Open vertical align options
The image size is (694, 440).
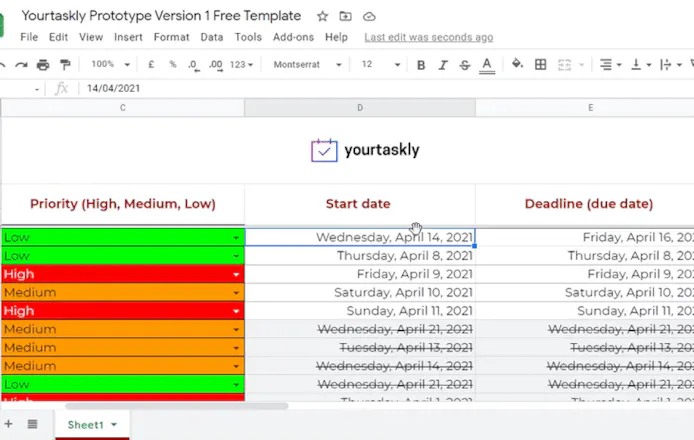click(x=640, y=65)
